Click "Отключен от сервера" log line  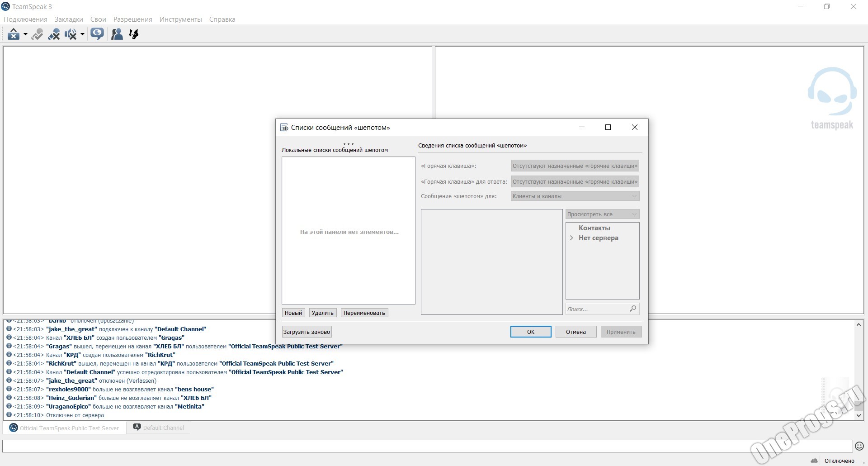(75, 415)
